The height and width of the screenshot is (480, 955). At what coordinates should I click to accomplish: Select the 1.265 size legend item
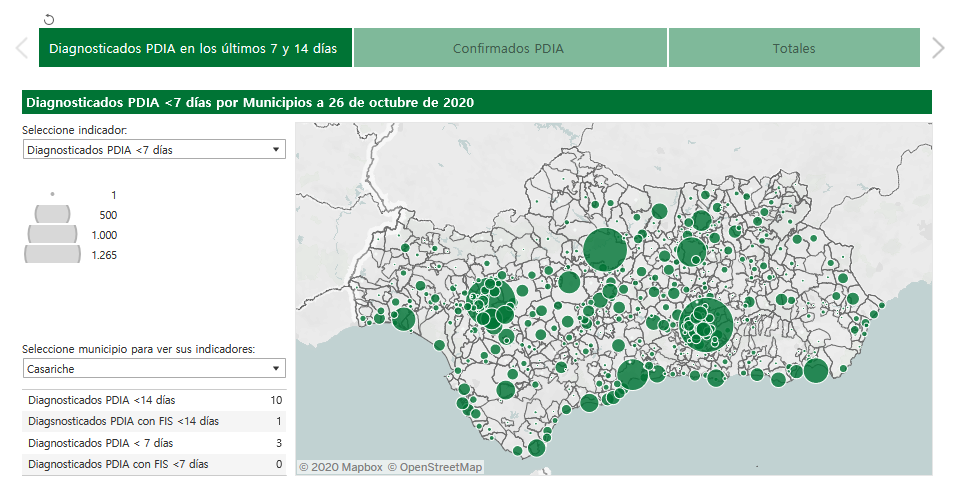(x=53, y=255)
